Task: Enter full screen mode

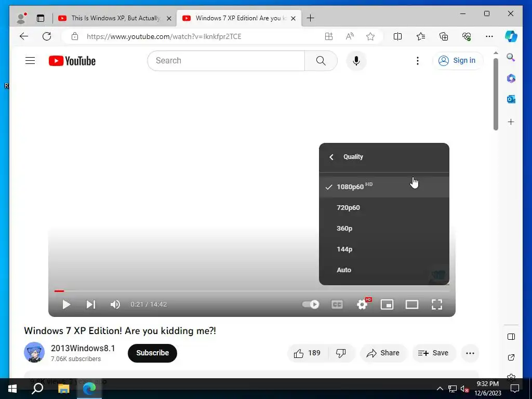Action: [x=436, y=304]
